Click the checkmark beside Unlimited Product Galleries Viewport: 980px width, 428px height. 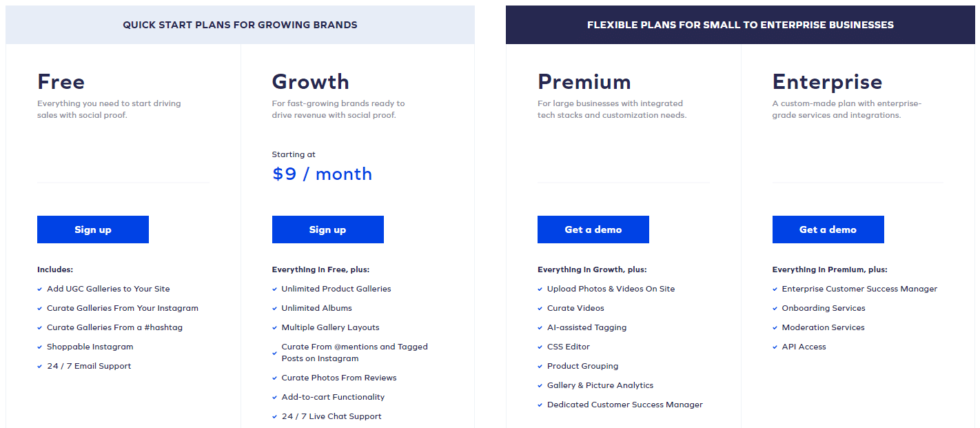pos(275,289)
